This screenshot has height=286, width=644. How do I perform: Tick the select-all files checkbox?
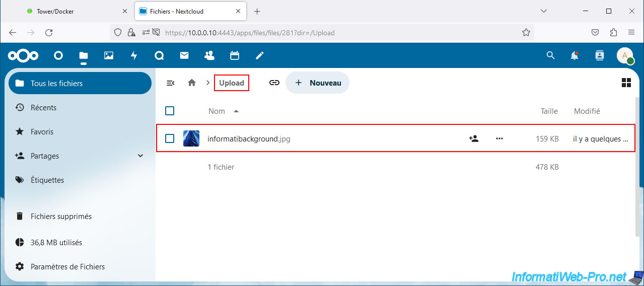tap(170, 111)
